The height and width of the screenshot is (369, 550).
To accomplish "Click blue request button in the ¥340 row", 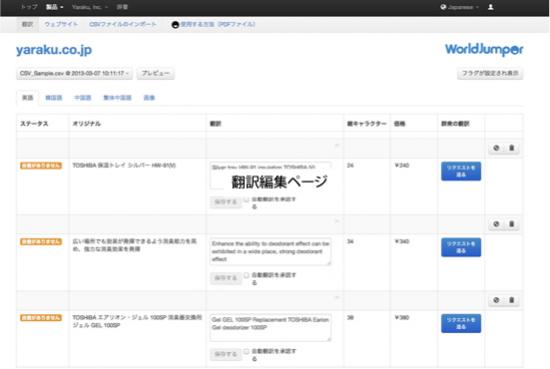I will pos(461,247).
